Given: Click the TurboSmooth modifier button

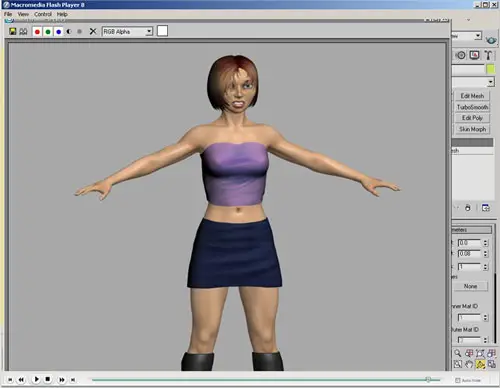Looking at the screenshot, I should click(472, 107).
